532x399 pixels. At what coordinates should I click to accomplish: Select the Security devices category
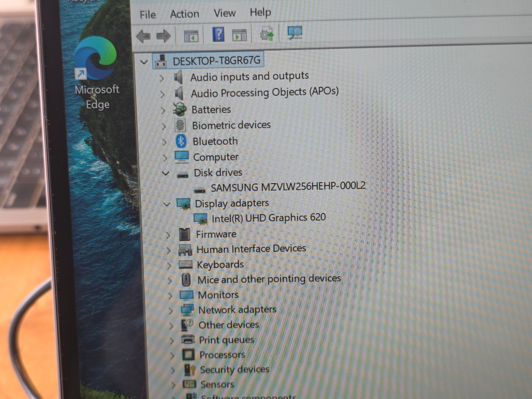(x=235, y=370)
